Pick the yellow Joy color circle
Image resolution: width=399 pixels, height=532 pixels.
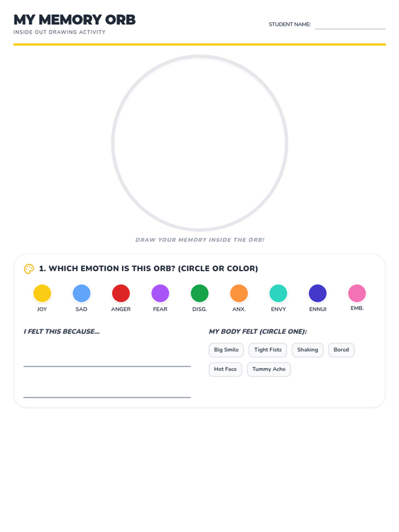click(42, 293)
